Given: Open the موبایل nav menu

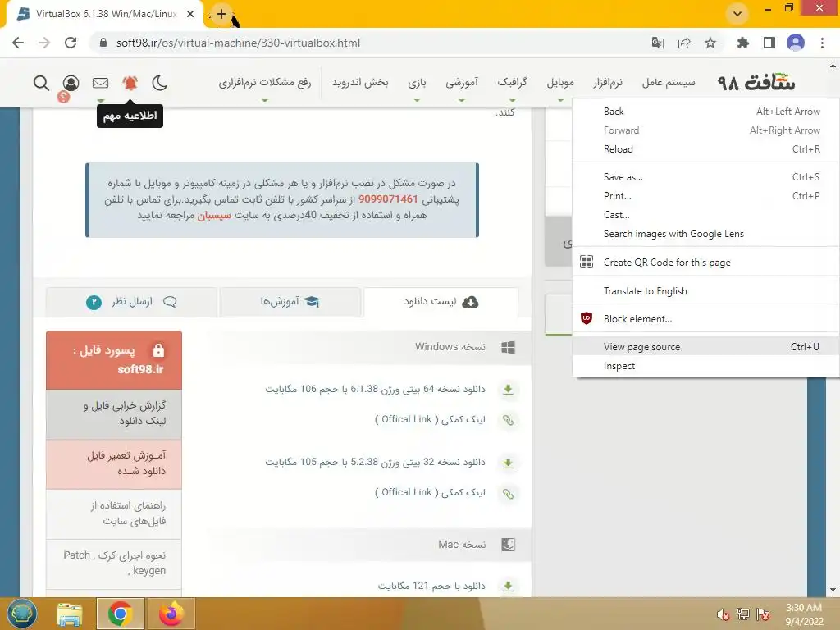Looking at the screenshot, I should [560, 83].
